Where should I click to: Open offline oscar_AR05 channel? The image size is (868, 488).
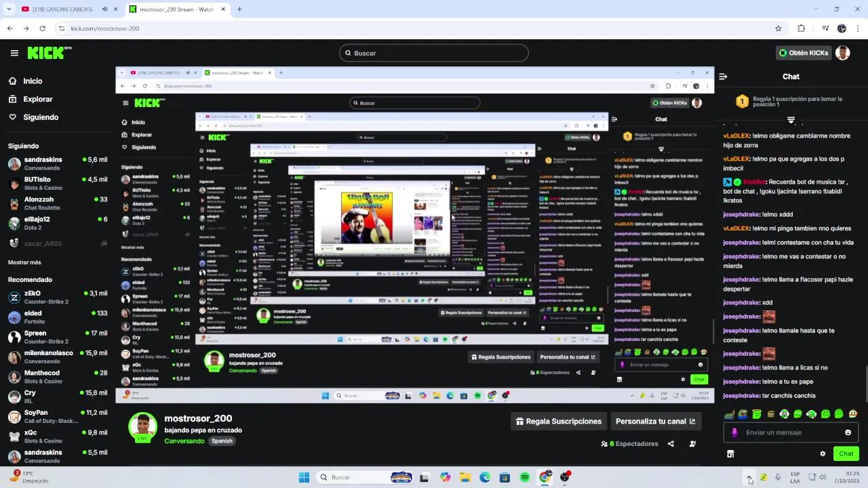58,243
